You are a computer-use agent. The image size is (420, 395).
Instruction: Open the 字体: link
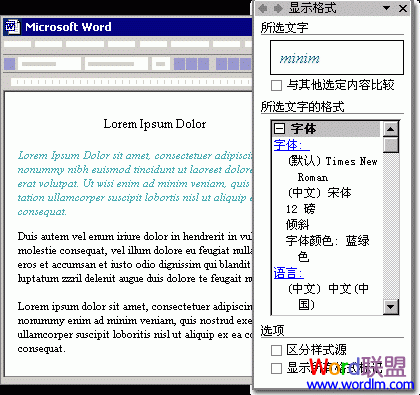[x=291, y=145]
